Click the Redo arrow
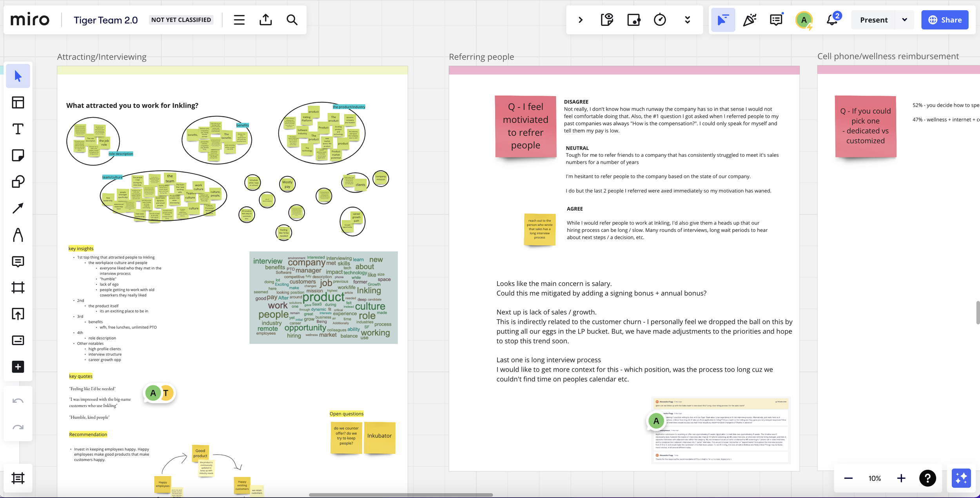 pyautogui.click(x=18, y=427)
